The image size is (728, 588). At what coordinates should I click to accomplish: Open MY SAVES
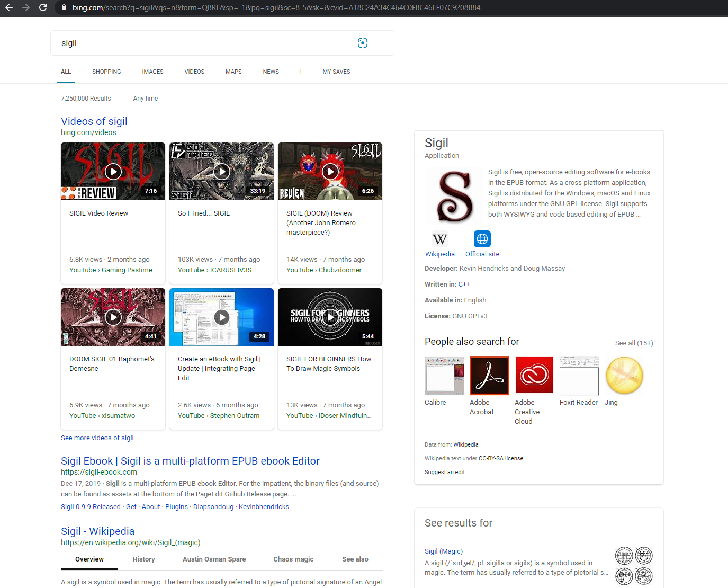tap(336, 72)
